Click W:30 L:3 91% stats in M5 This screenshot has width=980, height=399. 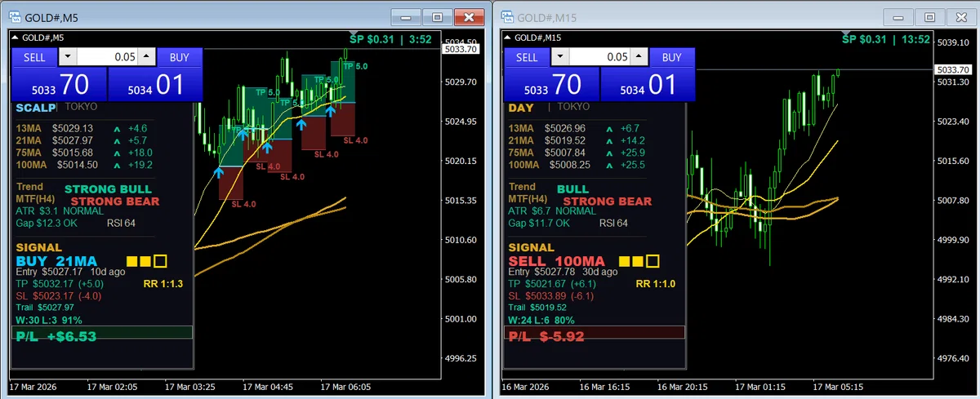49,320
